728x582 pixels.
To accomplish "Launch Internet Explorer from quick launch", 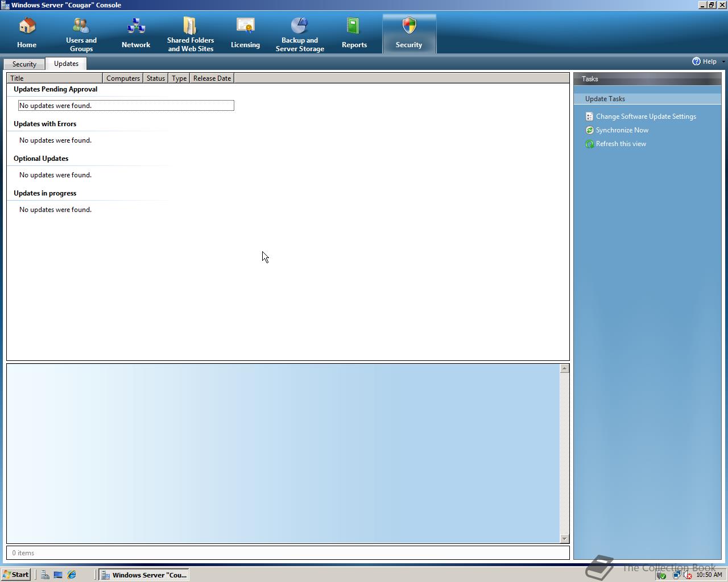I will tap(72, 575).
